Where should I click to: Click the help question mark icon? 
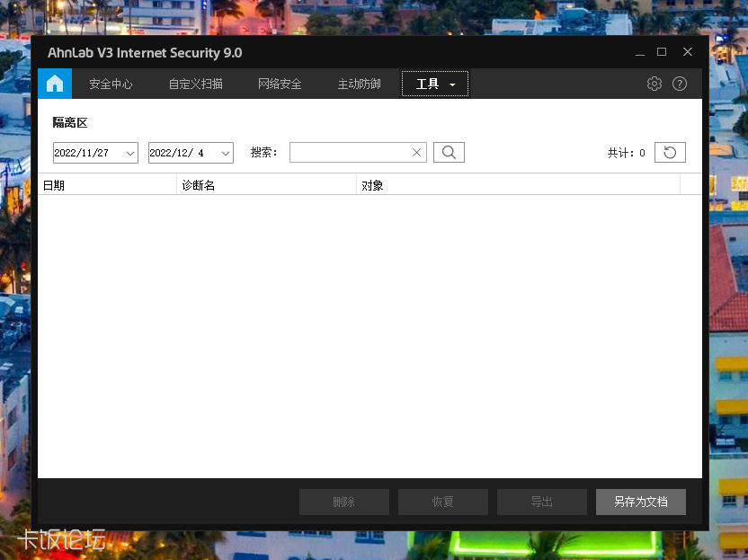[680, 83]
